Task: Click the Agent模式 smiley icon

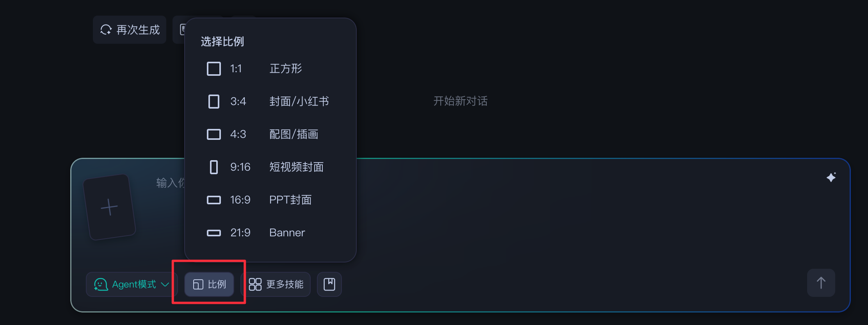Action: (101, 284)
